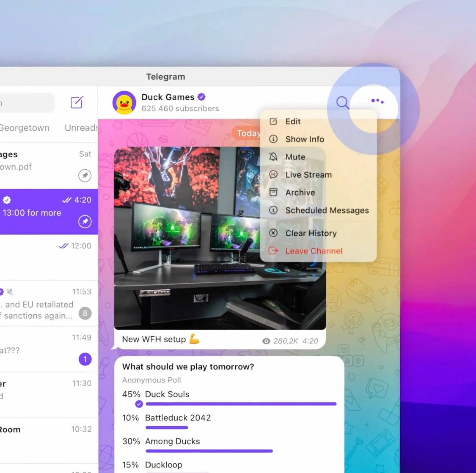The height and width of the screenshot is (473, 476).
Task: Open Scheduled Messages from the menu
Action: (318, 210)
